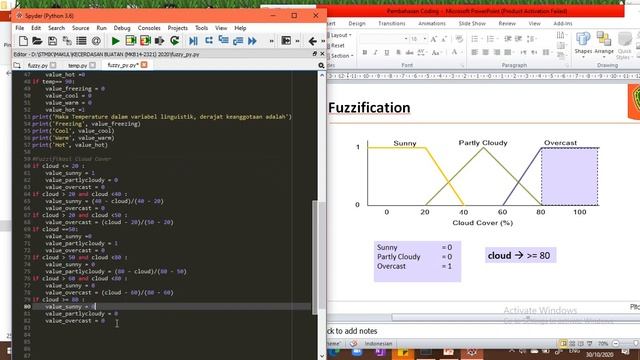Open the Shapes gallery in PowerPoint
This screenshot has height=360, width=640.
[x=583, y=44]
